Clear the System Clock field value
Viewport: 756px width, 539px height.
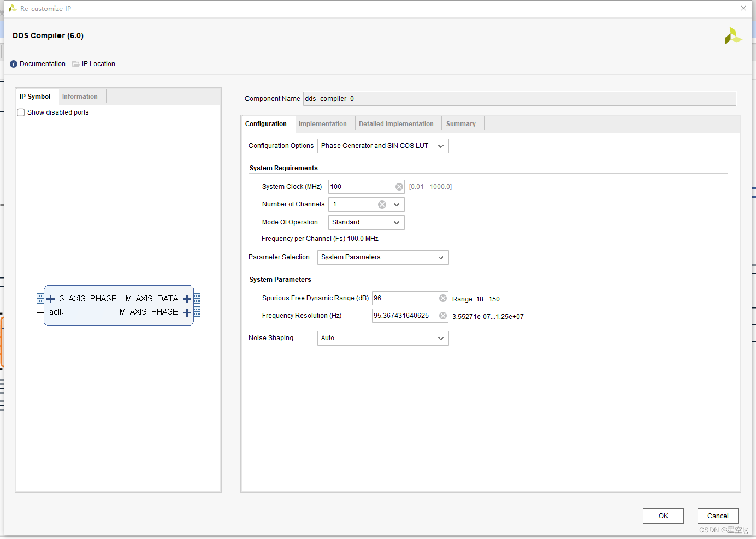399,187
